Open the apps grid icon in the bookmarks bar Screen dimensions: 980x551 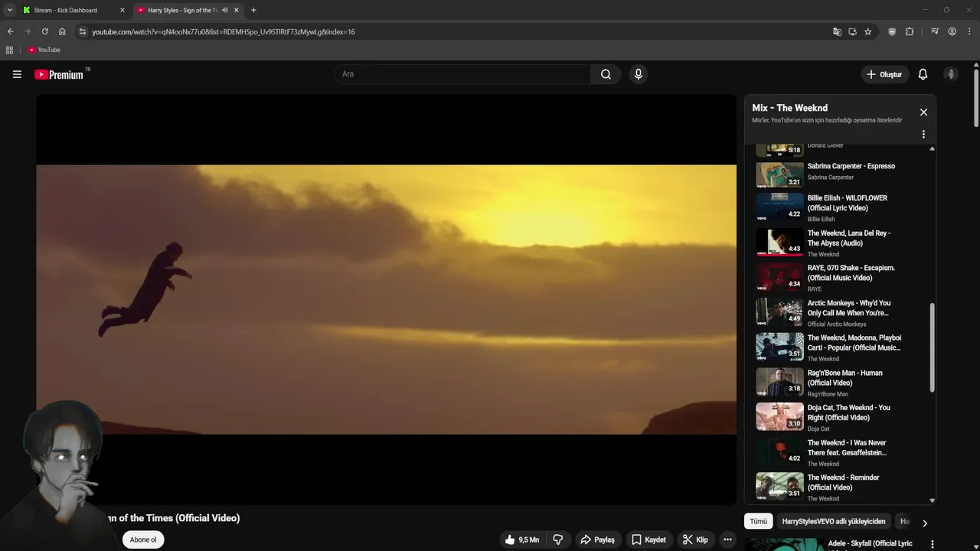pyautogui.click(x=9, y=50)
